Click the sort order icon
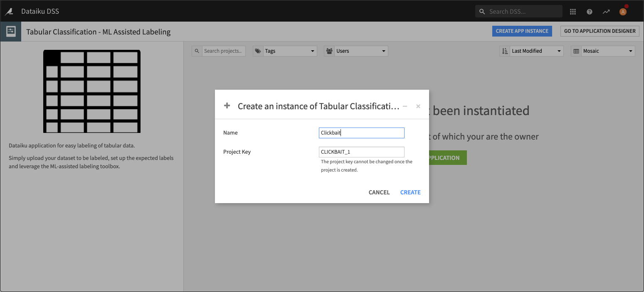The width and height of the screenshot is (644, 292). point(505,51)
